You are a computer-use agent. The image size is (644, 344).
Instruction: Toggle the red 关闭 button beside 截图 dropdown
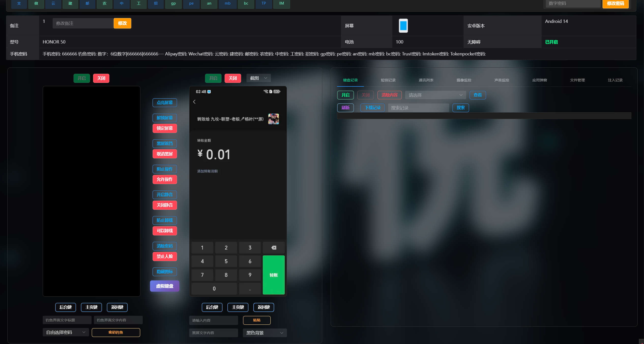(x=233, y=78)
